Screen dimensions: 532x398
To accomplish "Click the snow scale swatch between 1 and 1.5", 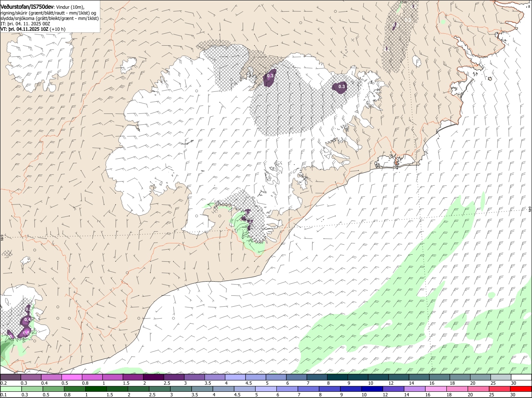I will click(x=113, y=377).
